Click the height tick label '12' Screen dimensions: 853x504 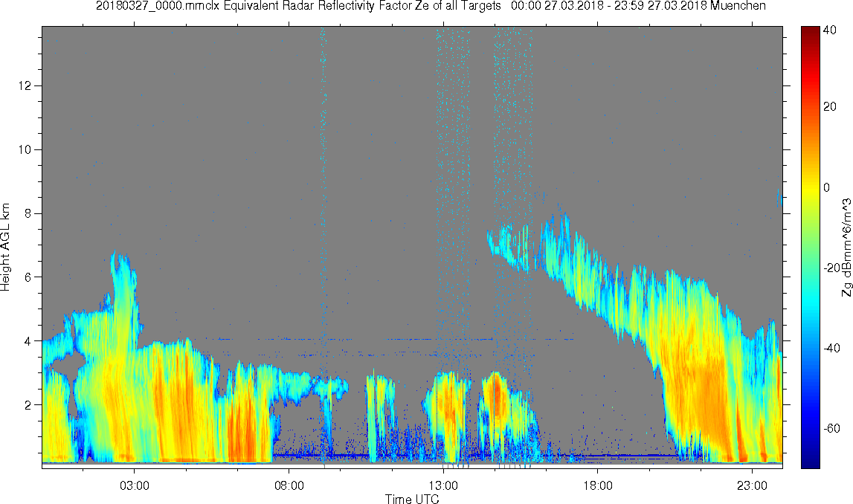click(x=24, y=86)
